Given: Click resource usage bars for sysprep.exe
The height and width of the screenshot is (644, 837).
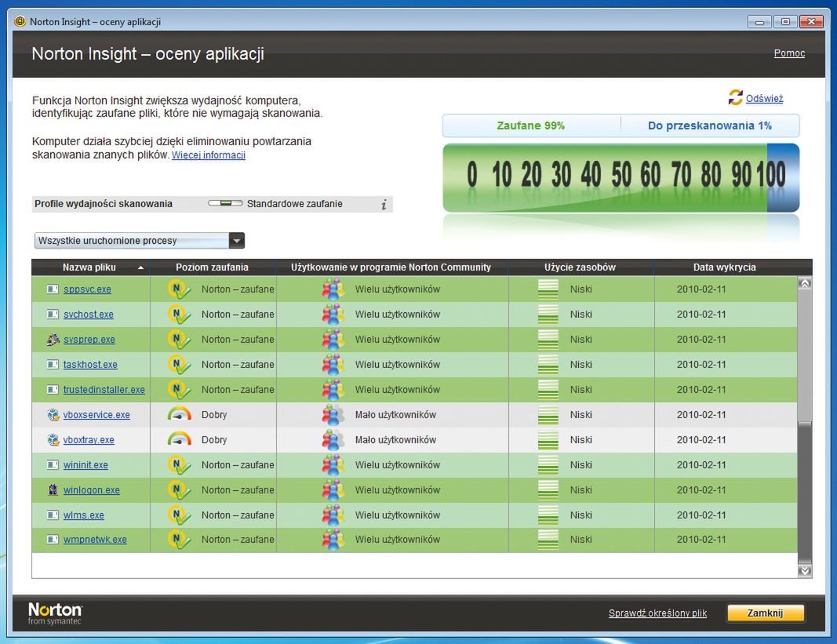Looking at the screenshot, I should coord(548,340).
